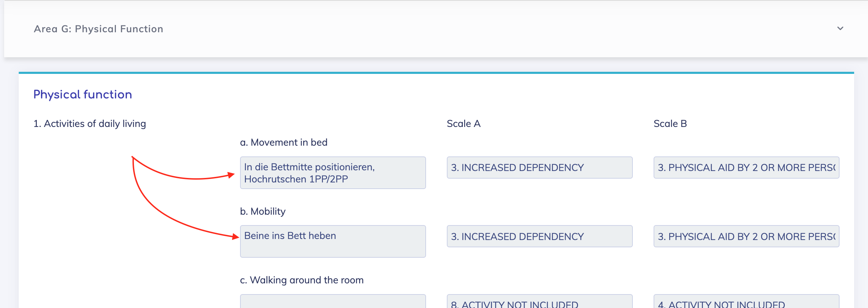Image resolution: width=868 pixels, height=308 pixels.
Task: Open Scale A dropdown for Mobility
Action: tap(539, 237)
